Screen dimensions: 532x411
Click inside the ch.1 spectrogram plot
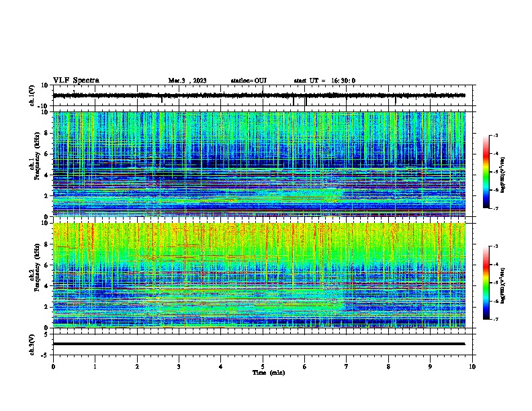click(259, 164)
